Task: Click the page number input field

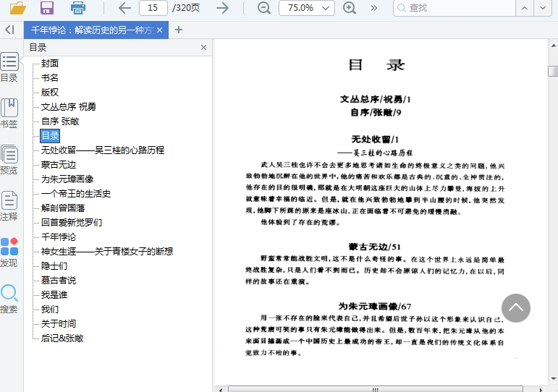Action: [153, 8]
